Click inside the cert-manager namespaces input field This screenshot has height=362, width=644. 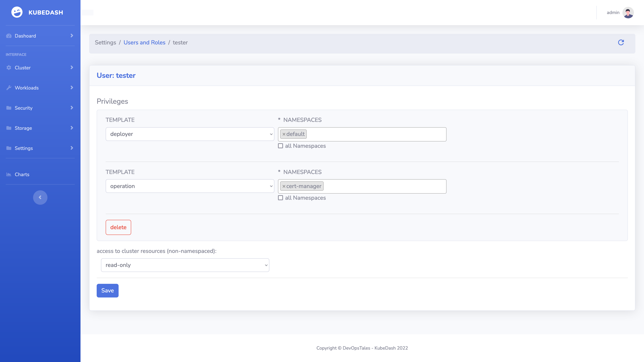tap(385, 186)
